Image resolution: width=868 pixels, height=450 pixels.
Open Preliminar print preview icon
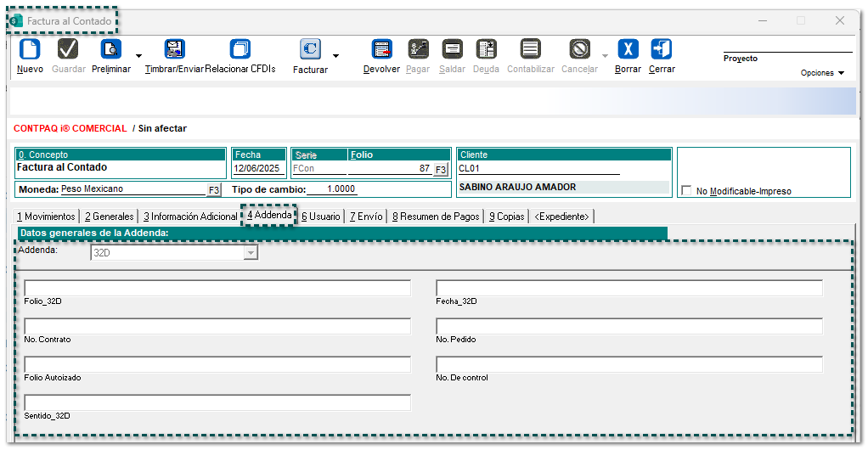coord(111,49)
